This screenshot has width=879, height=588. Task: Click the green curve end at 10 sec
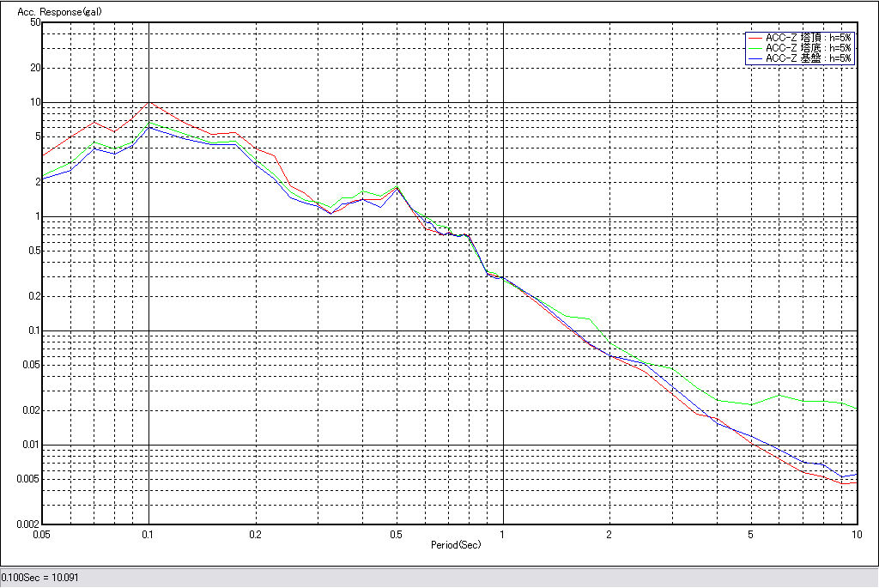pyautogui.click(x=857, y=408)
